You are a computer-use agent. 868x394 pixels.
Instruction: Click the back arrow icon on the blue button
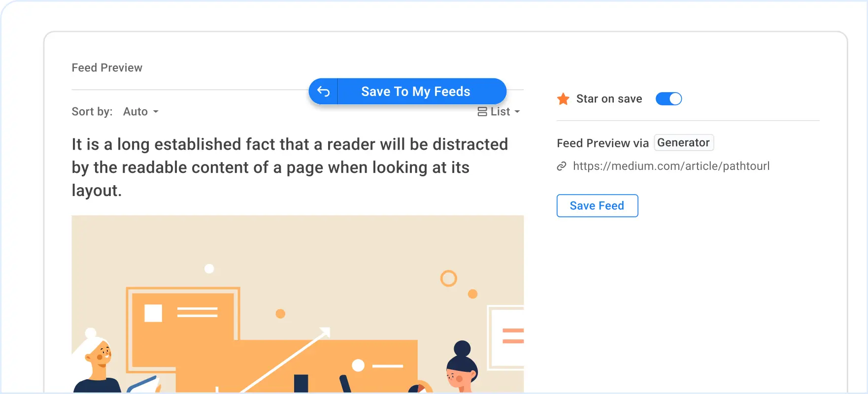click(323, 92)
